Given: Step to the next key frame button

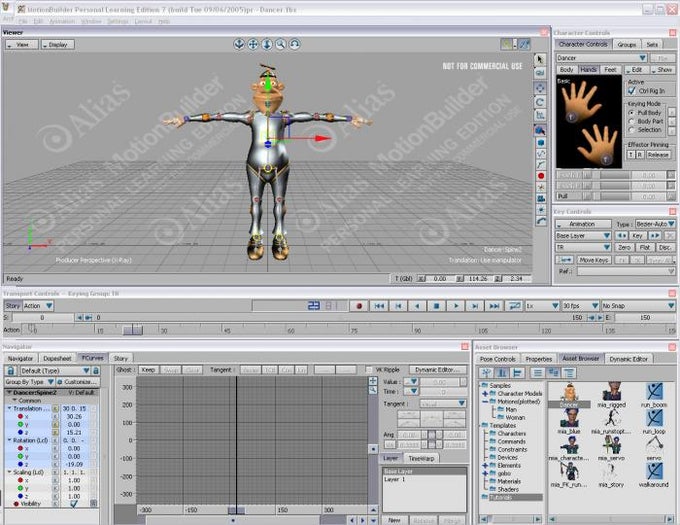Looking at the screenshot, I should point(475,306).
